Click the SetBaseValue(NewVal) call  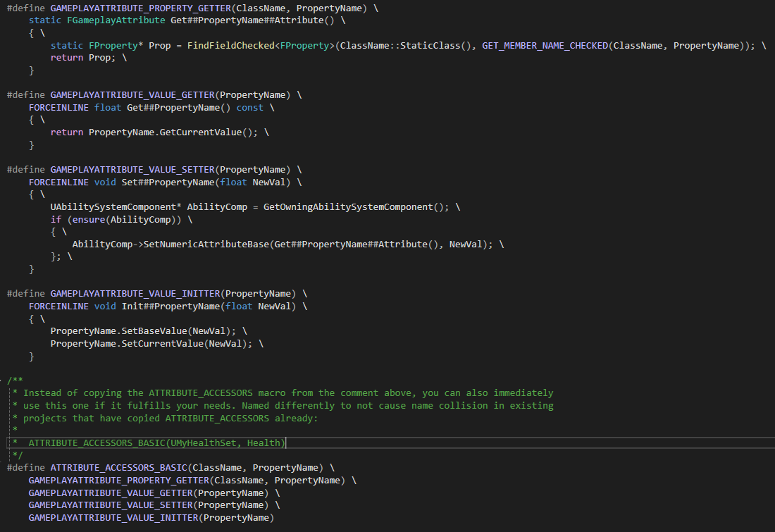pyautogui.click(x=176, y=331)
